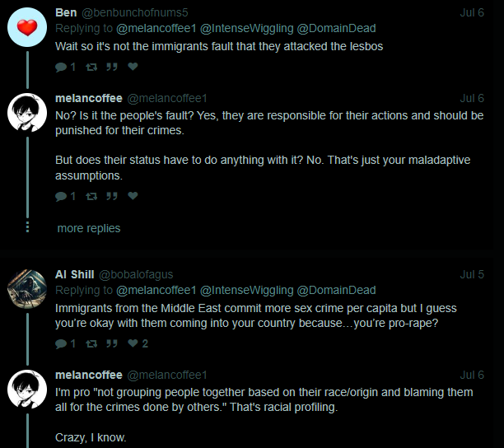Open Ben's heart profile avatar
Image resolution: width=504 pixels, height=448 pixels.
(27, 29)
